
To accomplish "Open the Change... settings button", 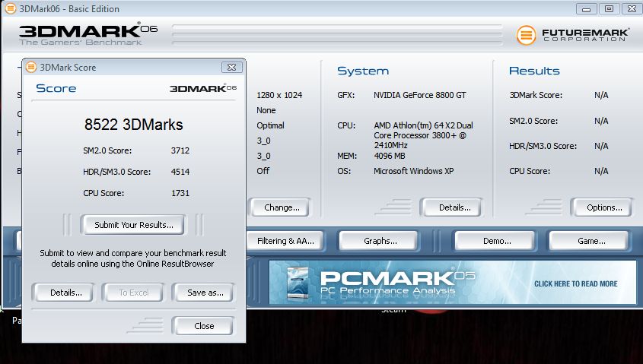I will (x=281, y=207).
